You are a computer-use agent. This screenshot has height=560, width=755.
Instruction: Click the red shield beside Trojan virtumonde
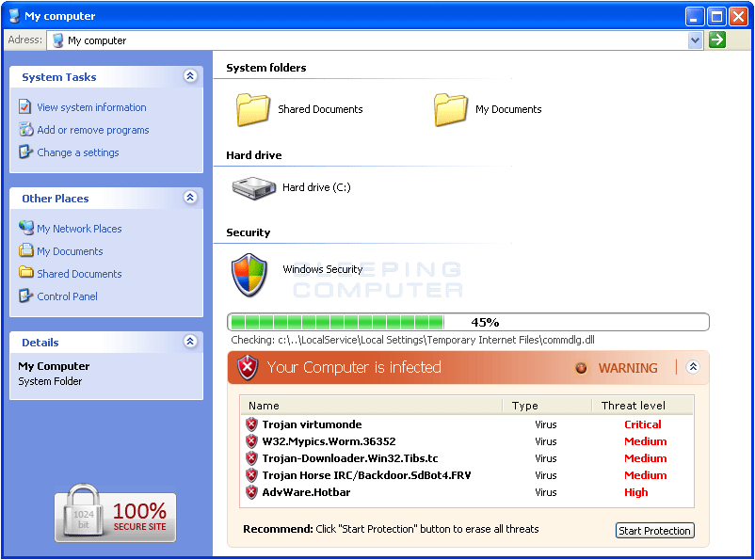[251, 424]
